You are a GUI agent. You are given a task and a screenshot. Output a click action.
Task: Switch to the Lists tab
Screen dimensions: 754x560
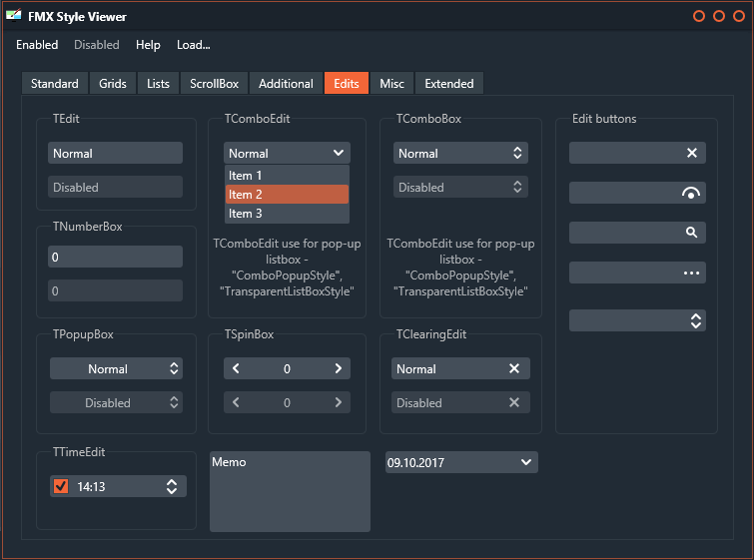158,83
